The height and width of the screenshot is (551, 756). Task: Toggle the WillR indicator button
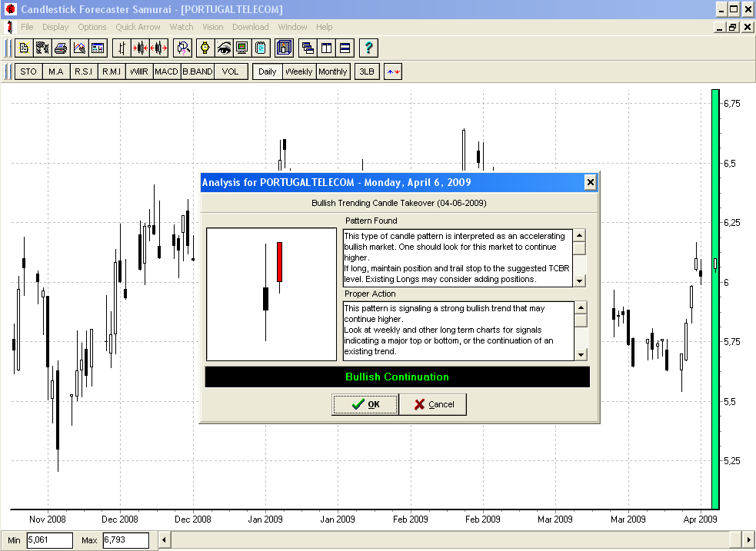click(139, 71)
